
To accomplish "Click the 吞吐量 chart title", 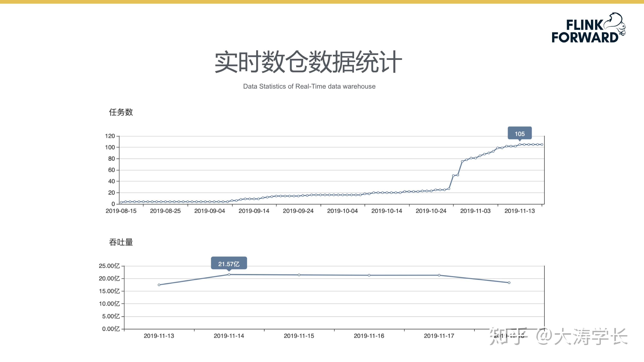I will 121,242.
